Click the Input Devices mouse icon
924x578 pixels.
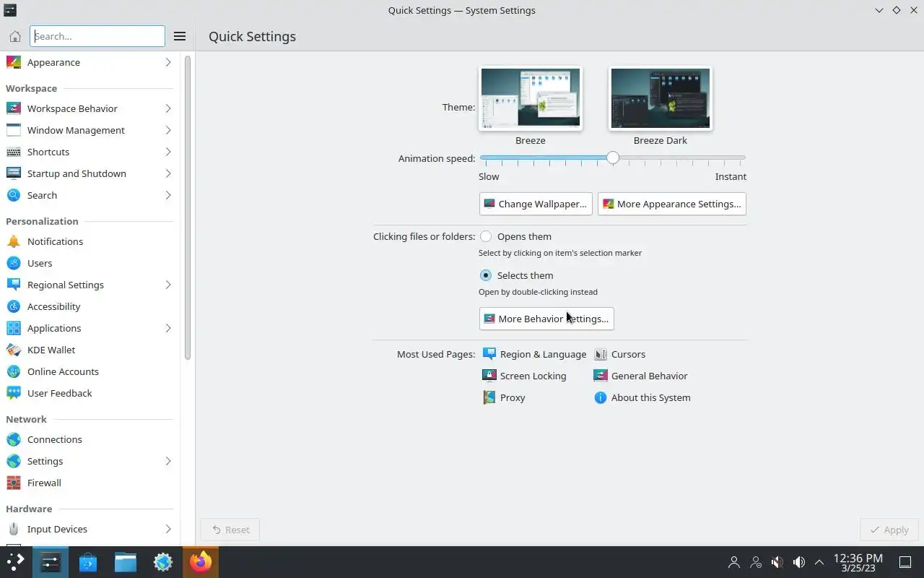[14, 529]
